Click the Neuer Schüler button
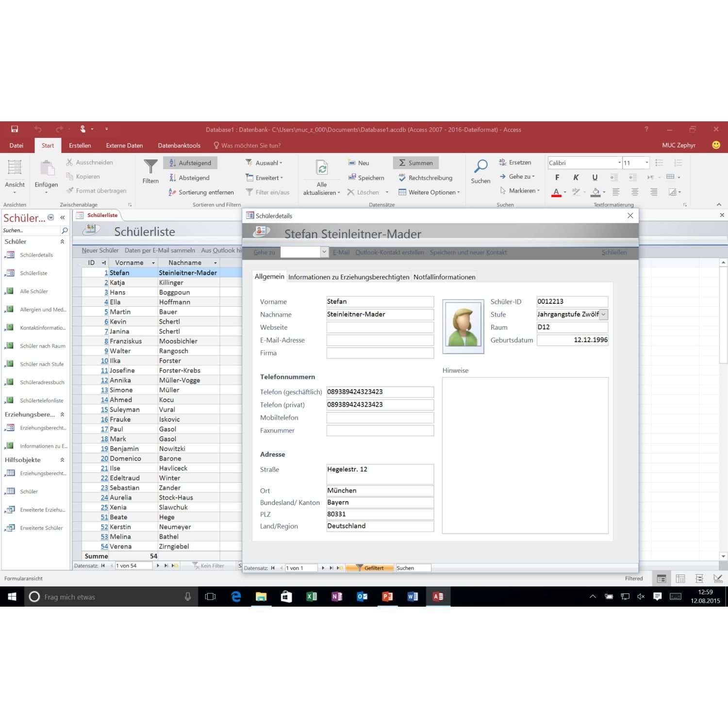Screen dimensions: 728x728 [100, 250]
